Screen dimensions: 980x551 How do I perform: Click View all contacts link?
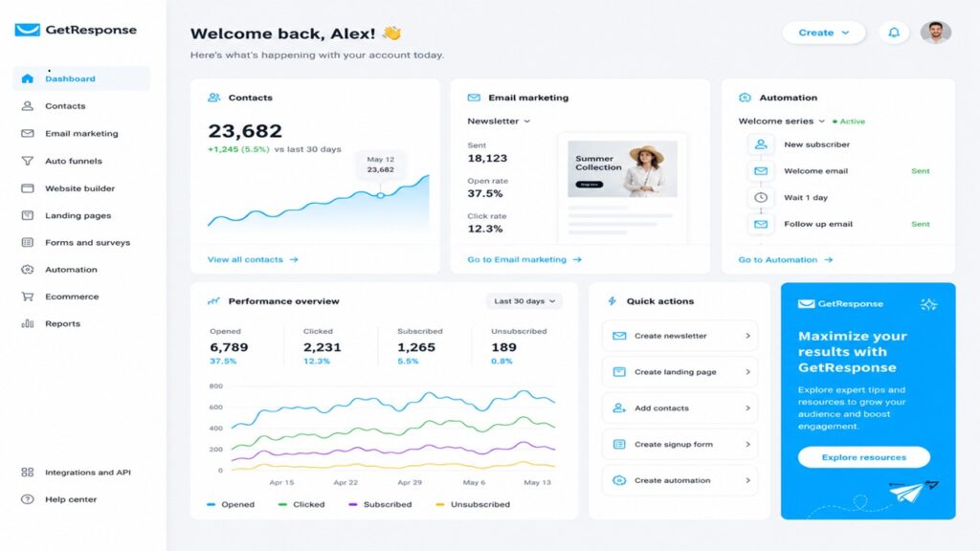253,259
